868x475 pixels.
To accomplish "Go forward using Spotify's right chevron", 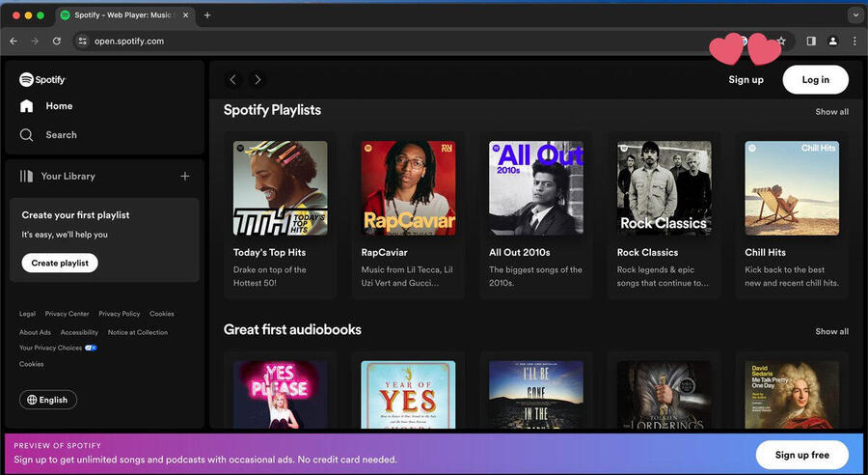I will [x=258, y=79].
